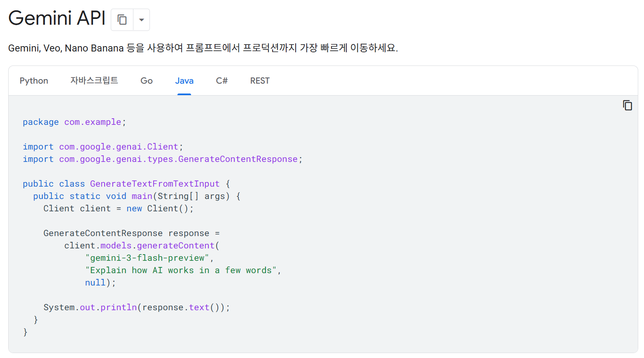
Task: Click the 'public static void main' line
Action: click(x=137, y=196)
